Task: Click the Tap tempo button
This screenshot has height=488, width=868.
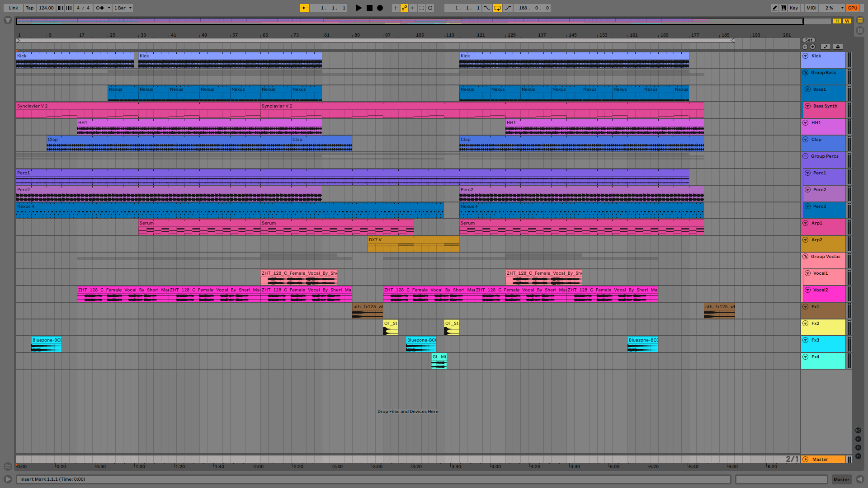Action: (x=29, y=8)
